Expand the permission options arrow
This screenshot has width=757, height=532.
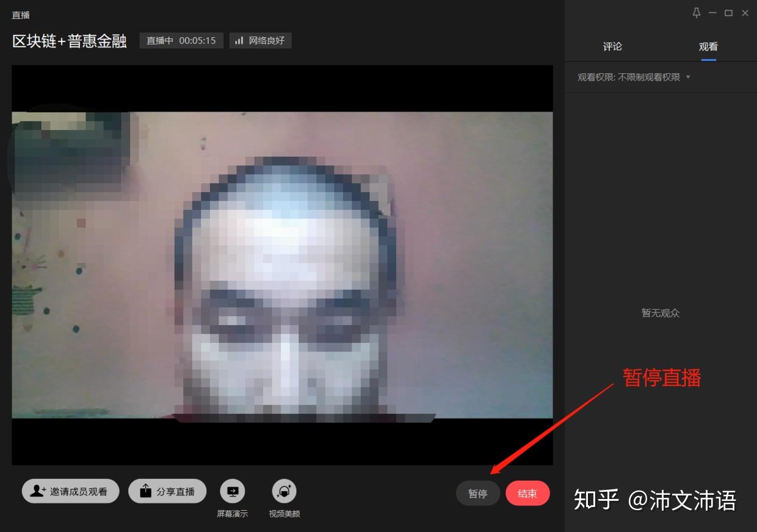click(x=688, y=77)
